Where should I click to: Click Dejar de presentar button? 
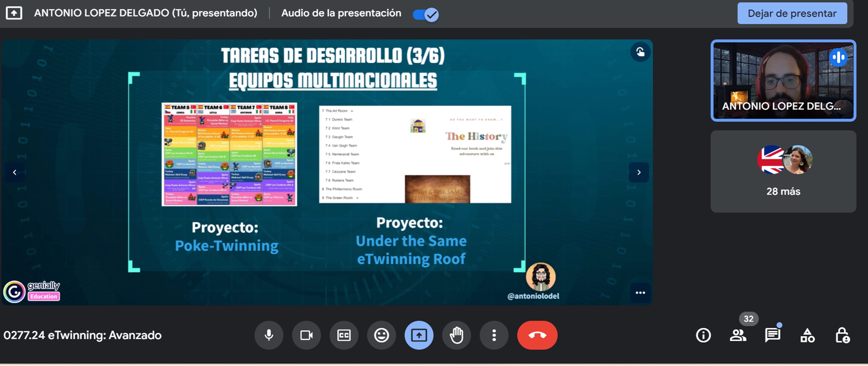point(792,13)
